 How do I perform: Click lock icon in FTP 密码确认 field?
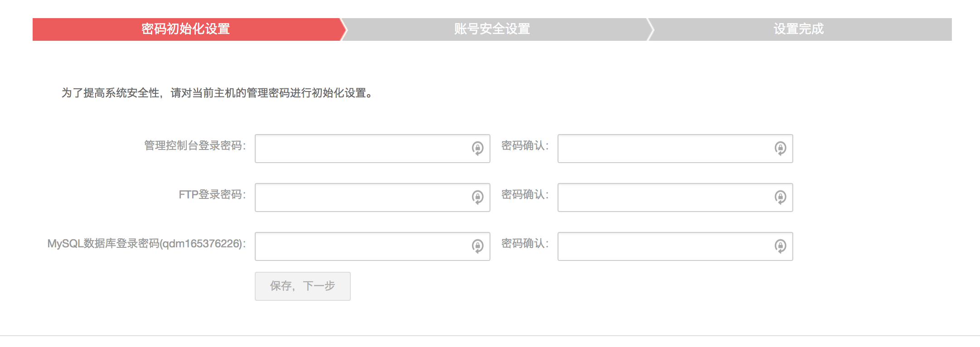[x=780, y=197]
